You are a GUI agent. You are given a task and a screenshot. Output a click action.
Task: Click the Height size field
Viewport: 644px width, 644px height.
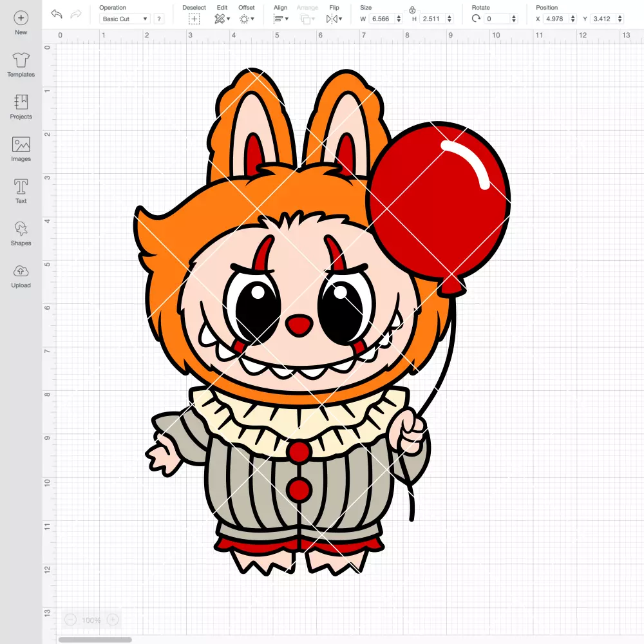pyautogui.click(x=433, y=19)
